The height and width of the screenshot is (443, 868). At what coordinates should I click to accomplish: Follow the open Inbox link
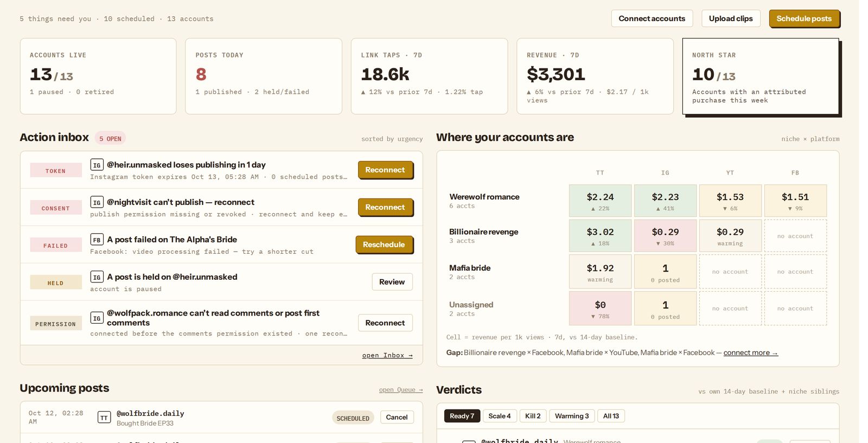(387, 355)
